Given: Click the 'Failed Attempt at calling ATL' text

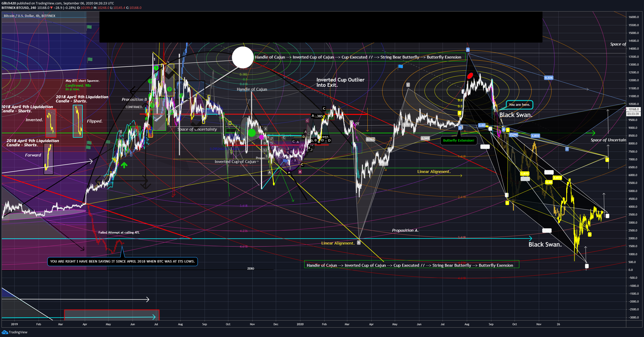Looking at the screenshot, I should pyautogui.click(x=119, y=232).
